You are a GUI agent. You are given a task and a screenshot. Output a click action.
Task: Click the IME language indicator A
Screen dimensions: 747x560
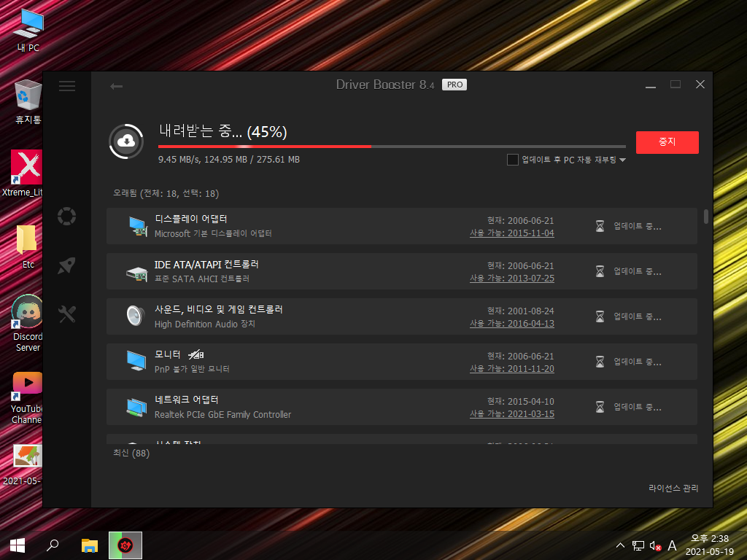(672, 545)
